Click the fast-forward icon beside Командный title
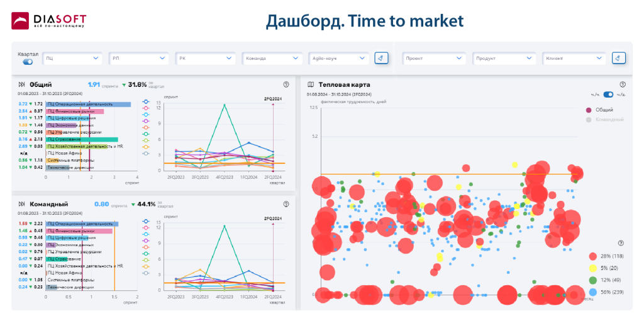 [x=22, y=204]
